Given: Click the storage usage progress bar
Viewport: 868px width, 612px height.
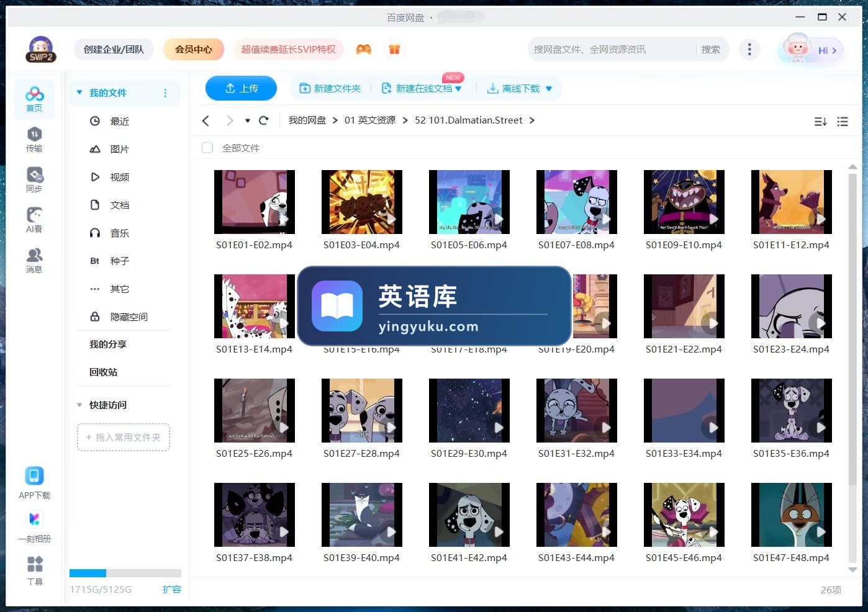Looking at the screenshot, I should pyautogui.click(x=125, y=573).
